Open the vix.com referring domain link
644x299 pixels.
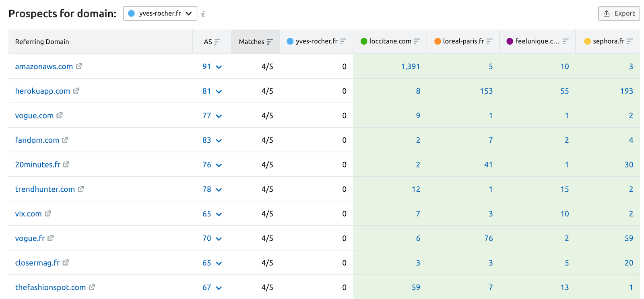[28, 213]
